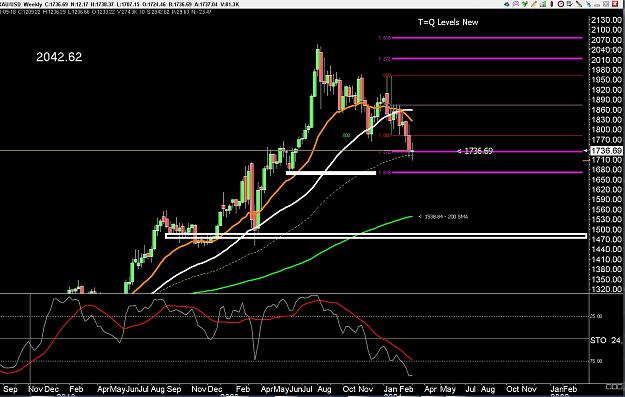Select the short white bar near 1680
625x397 pixels.
331,173
